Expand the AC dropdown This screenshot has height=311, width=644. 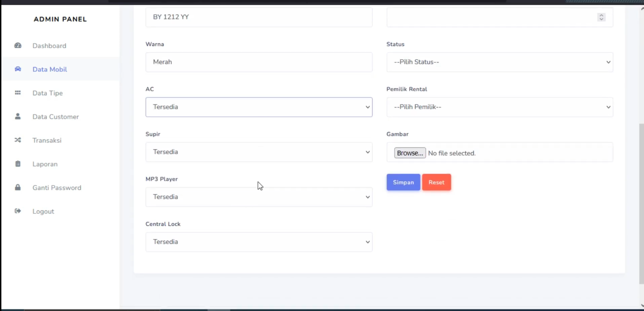click(x=259, y=107)
